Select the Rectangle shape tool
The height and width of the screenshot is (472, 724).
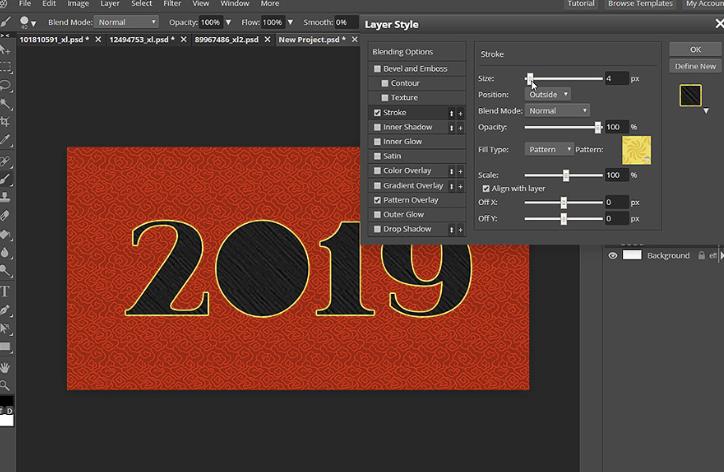(5, 347)
